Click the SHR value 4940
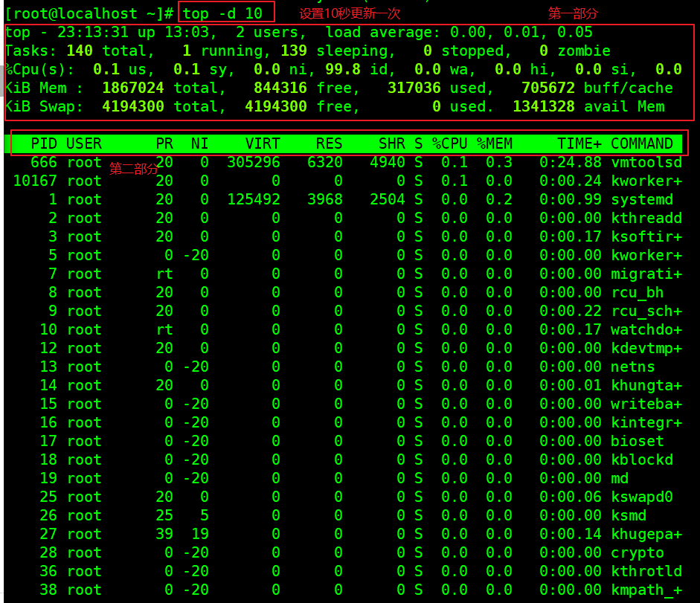 click(387, 163)
